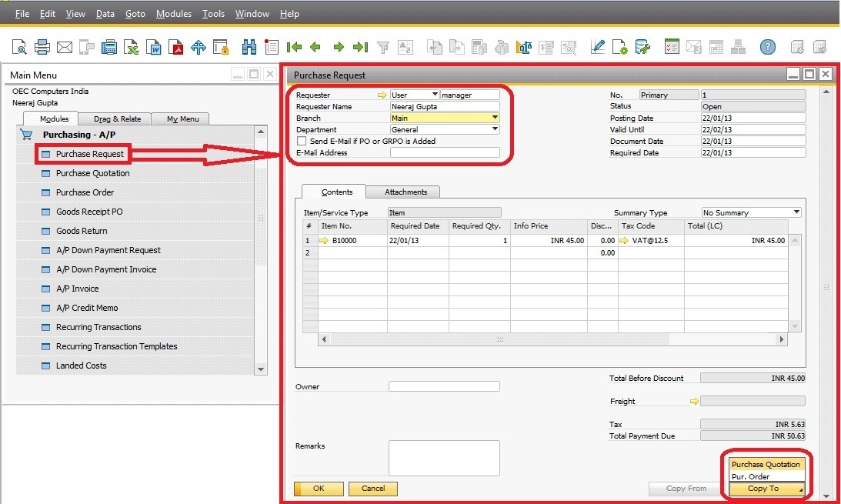Open Find using the binoculars icon
This screenshot has width=841, height=504.
click(249, 47)
